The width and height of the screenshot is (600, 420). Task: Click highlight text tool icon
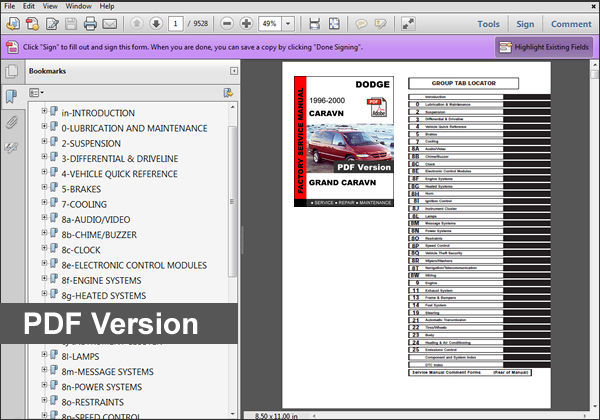[380, 24]
